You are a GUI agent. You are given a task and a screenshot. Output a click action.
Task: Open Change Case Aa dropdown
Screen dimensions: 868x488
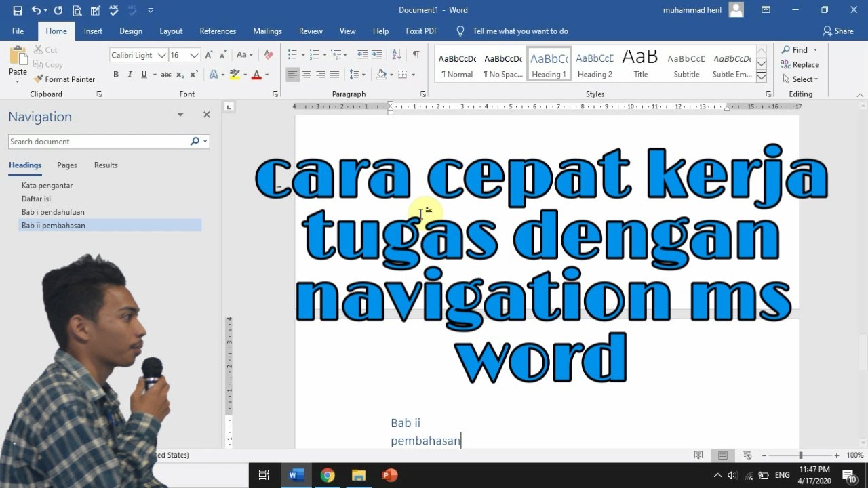point(244,55)
